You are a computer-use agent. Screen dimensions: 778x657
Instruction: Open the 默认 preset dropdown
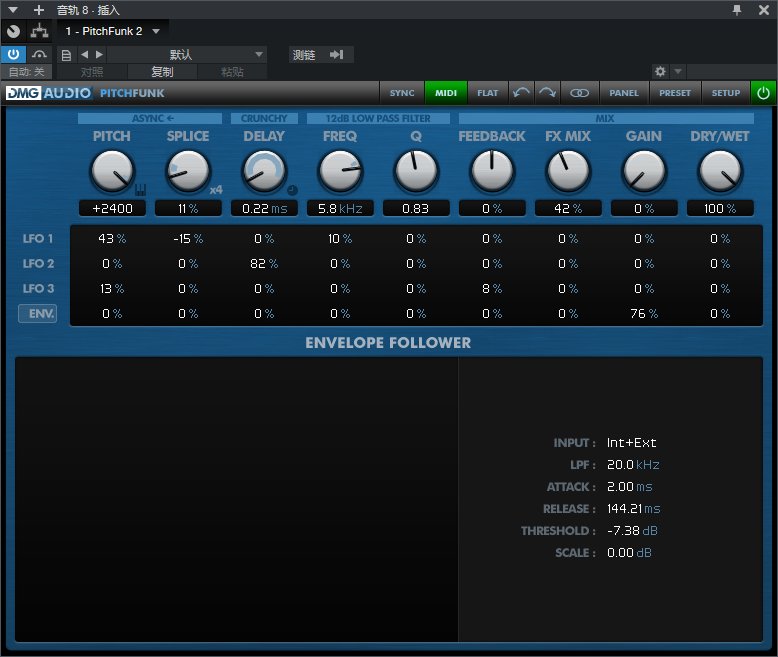(187, 55)
